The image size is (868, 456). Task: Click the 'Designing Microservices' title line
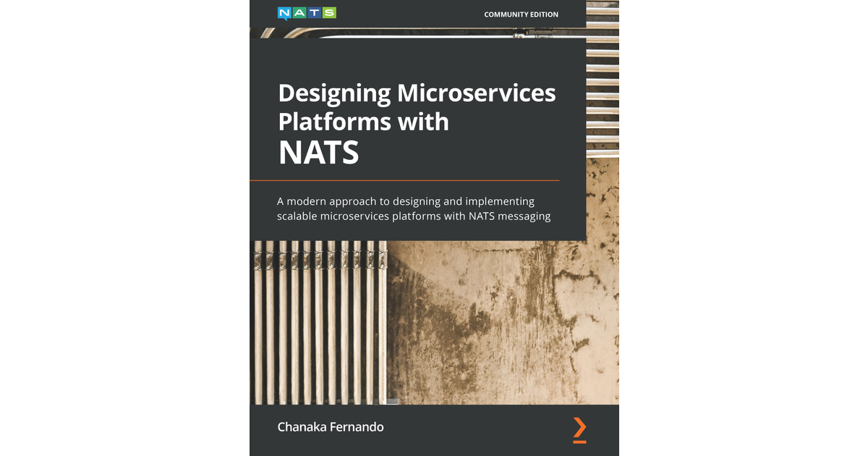[417, 94]
